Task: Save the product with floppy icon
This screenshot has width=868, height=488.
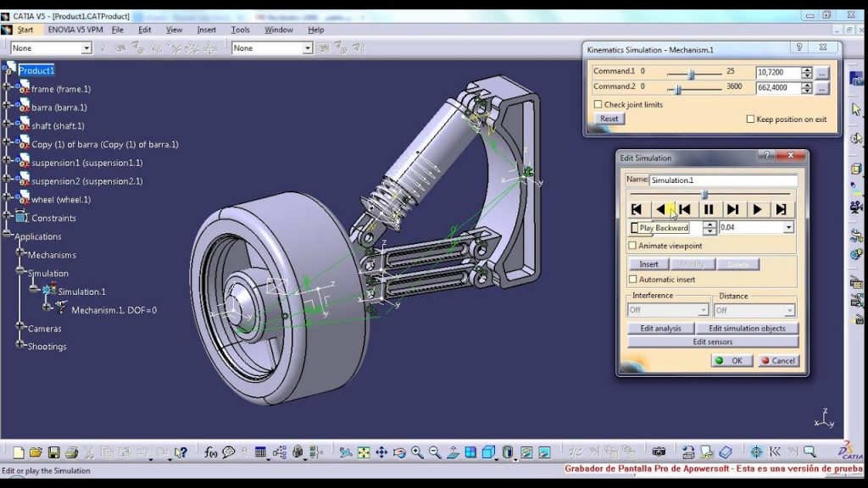Action: point(53,452)
